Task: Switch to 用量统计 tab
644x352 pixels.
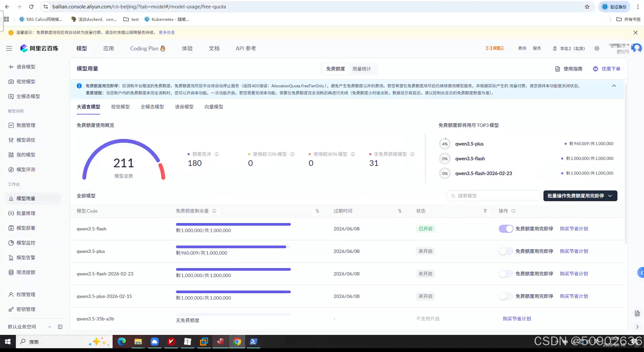Action: [x=362, y=69]
